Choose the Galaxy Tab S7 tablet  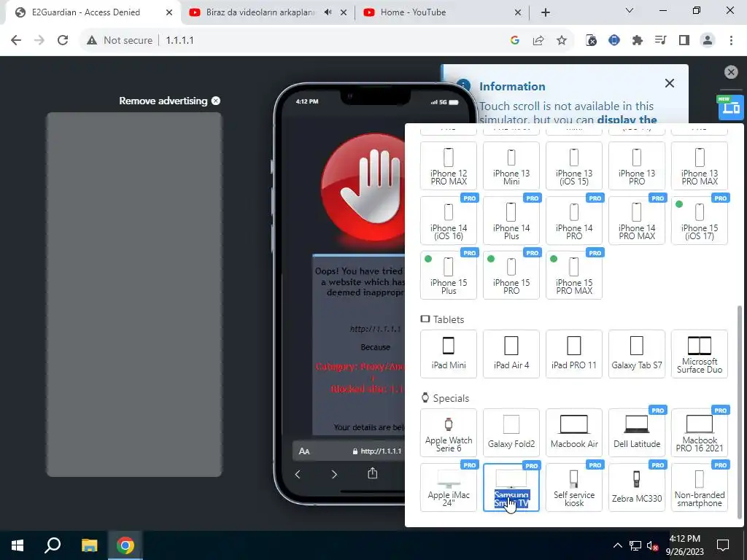click(636, 354)
